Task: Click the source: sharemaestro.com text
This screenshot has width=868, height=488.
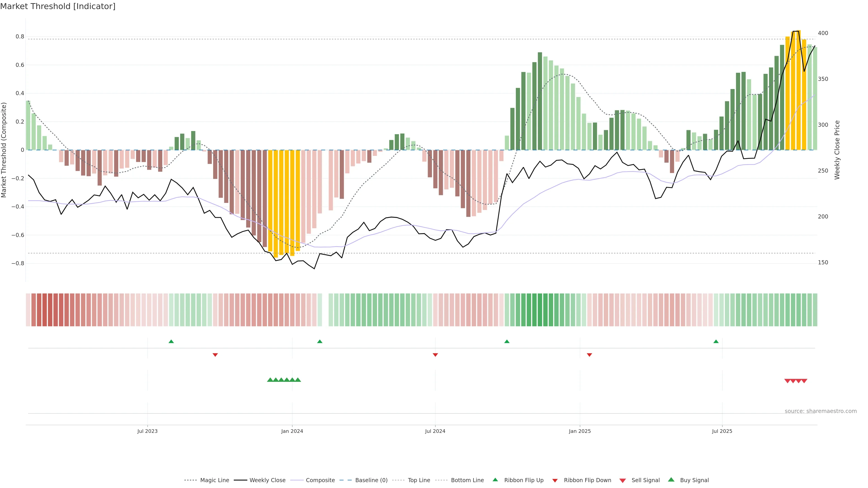Action: coord(821,411)
